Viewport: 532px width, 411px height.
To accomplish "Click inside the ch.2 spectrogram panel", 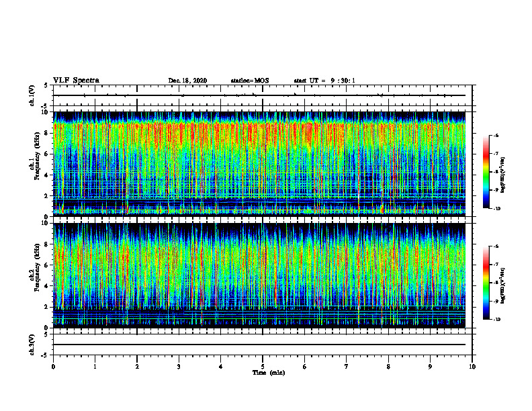I will point(259,275).
